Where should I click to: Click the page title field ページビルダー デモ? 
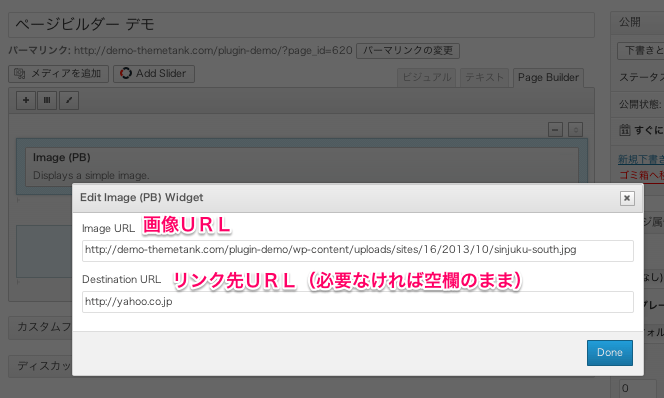click(302, 25)
